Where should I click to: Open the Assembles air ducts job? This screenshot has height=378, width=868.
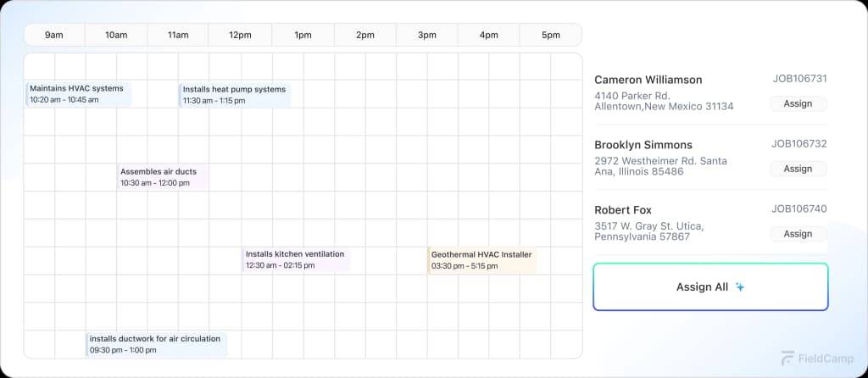(x=163, y=177)
